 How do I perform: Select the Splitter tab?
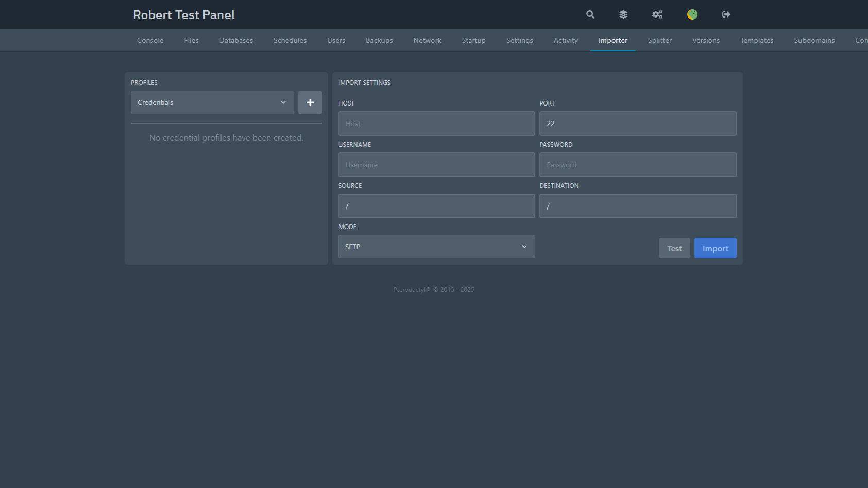click(x=659, y=40)
